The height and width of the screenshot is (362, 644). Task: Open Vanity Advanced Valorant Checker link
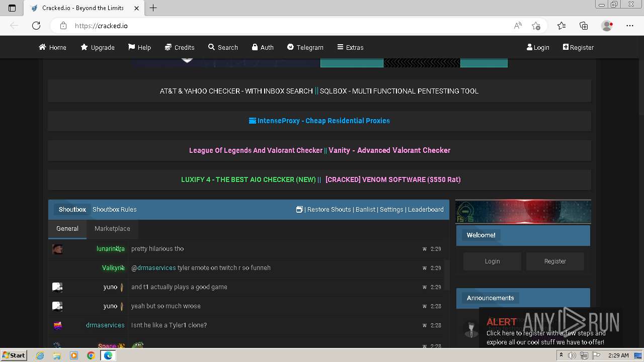point(389,150)
